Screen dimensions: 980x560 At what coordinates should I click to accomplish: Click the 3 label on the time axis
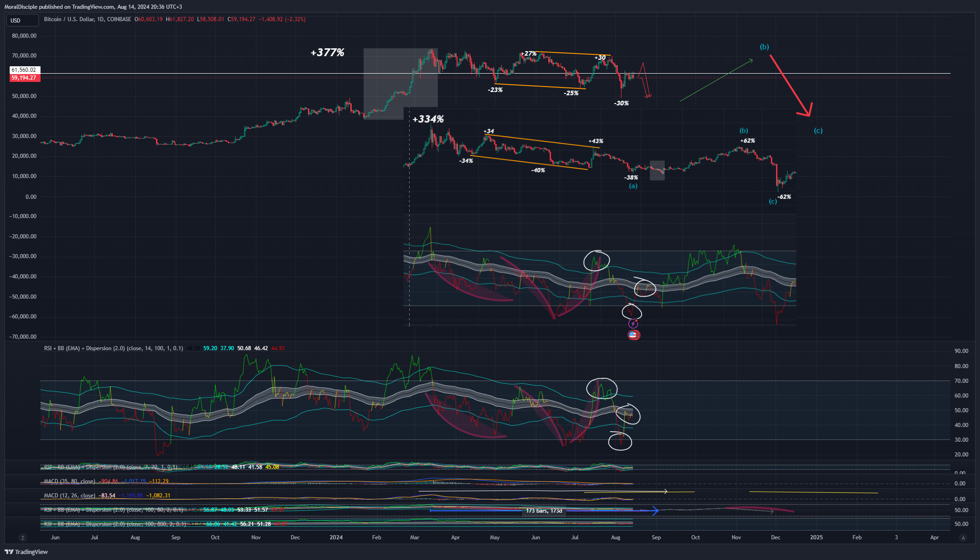(x=896, y=537)
